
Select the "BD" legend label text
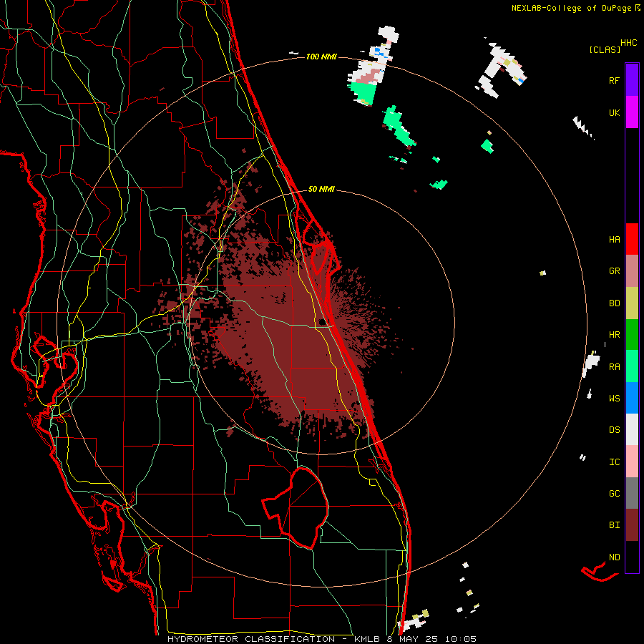pyautogui.click(x=614, y=303)
